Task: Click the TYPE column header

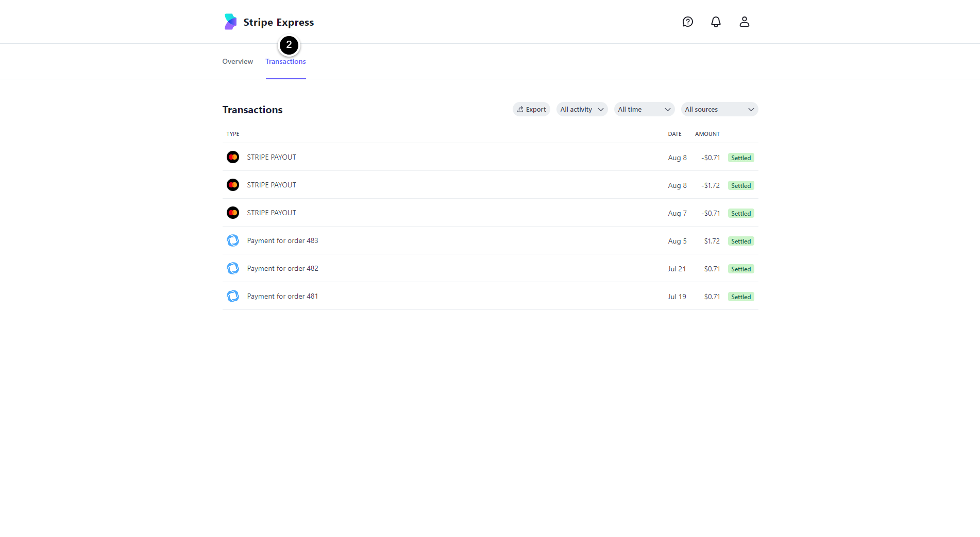Action: [x=233, y=134]
